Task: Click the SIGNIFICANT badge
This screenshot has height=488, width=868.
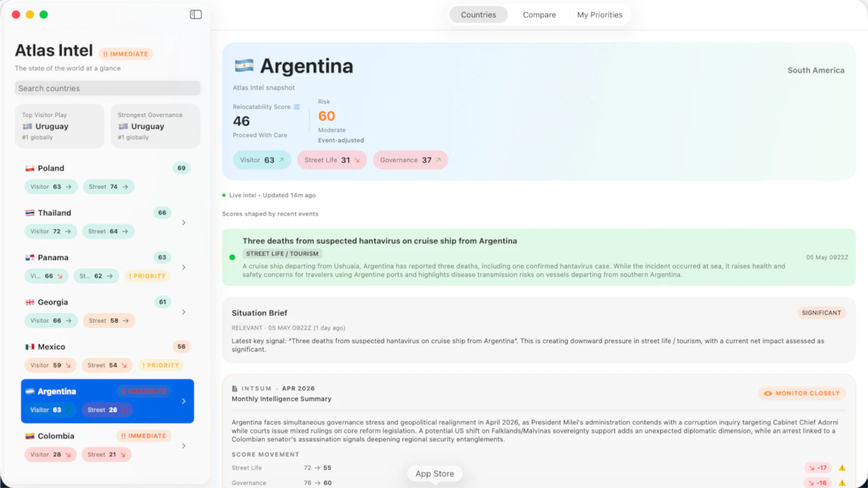Action: [821, 313]
